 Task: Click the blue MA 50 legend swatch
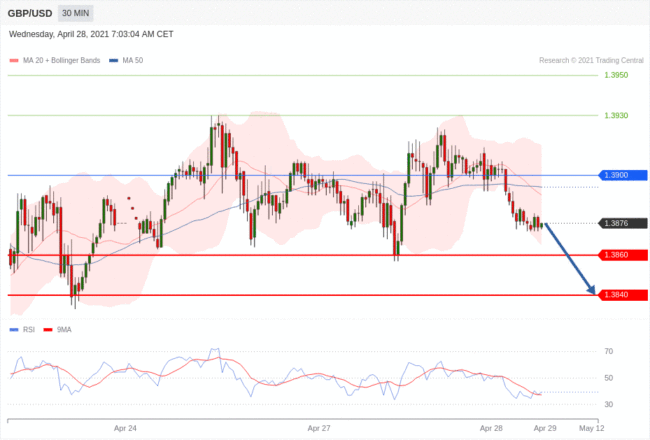(114, 61)
